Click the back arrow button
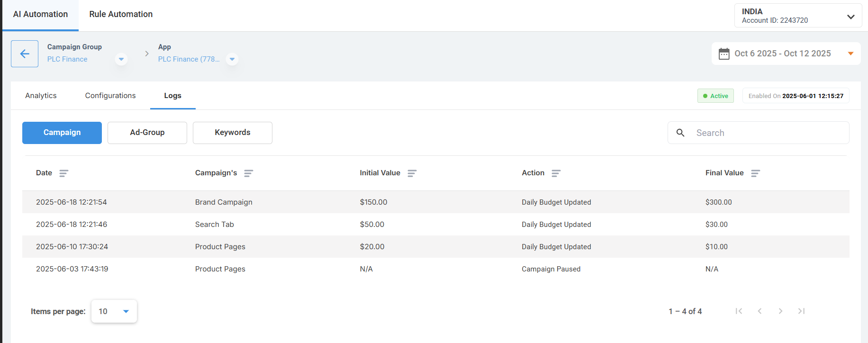This screenshot has width=868, height=343. 25,54
